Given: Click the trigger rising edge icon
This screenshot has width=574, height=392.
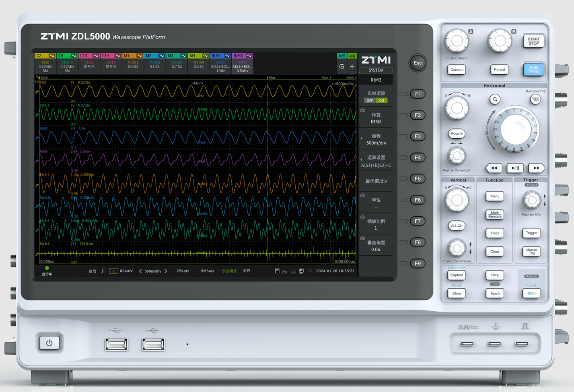Looking at the screenshot, I should (x=103, y=271).
